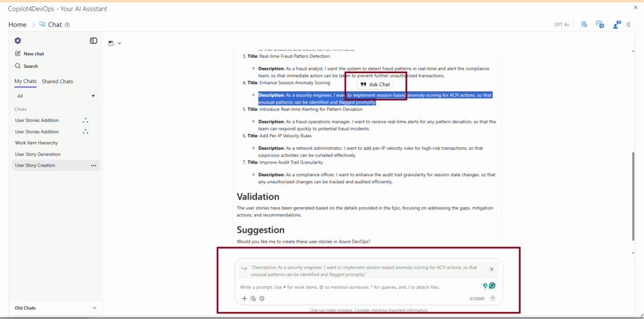Send the prompt with the arrow button
The image size is (644, 319).
[x=493, y=298]
